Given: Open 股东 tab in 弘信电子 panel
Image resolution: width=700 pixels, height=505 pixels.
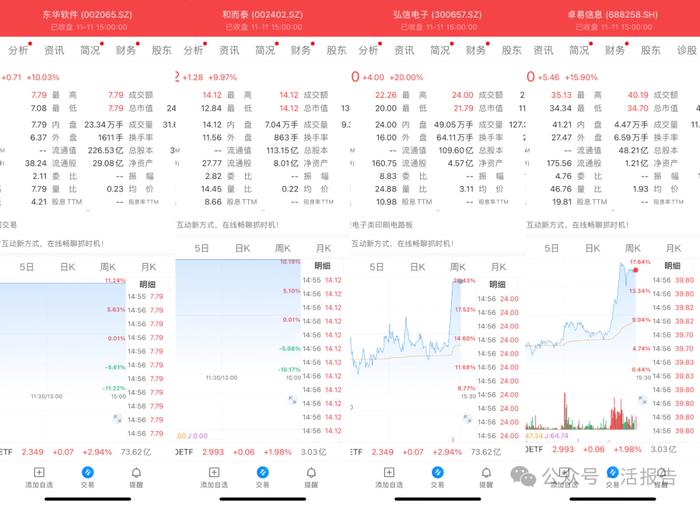Looking at the screenshot, I should (511, 50).
